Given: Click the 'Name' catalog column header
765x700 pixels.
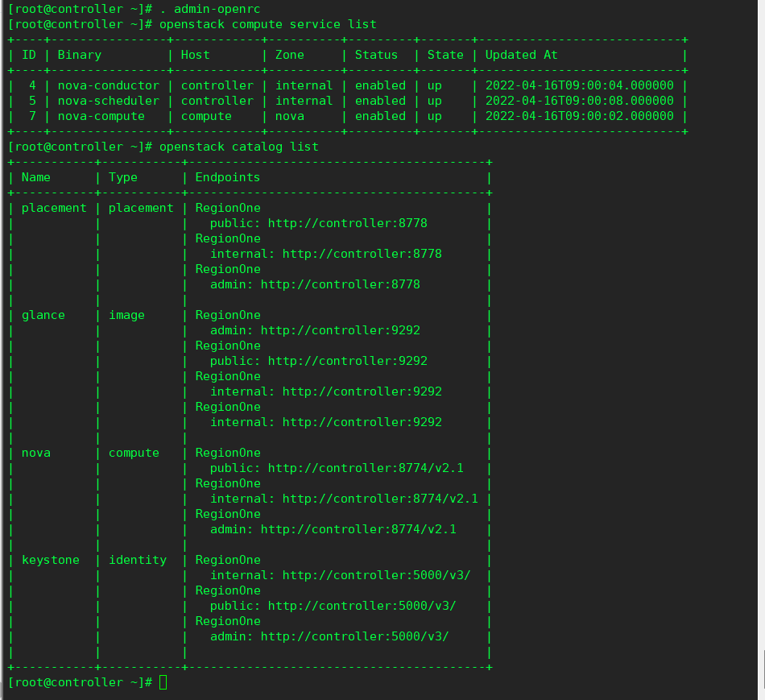Looking at the screenshot, I should point(35,177).
